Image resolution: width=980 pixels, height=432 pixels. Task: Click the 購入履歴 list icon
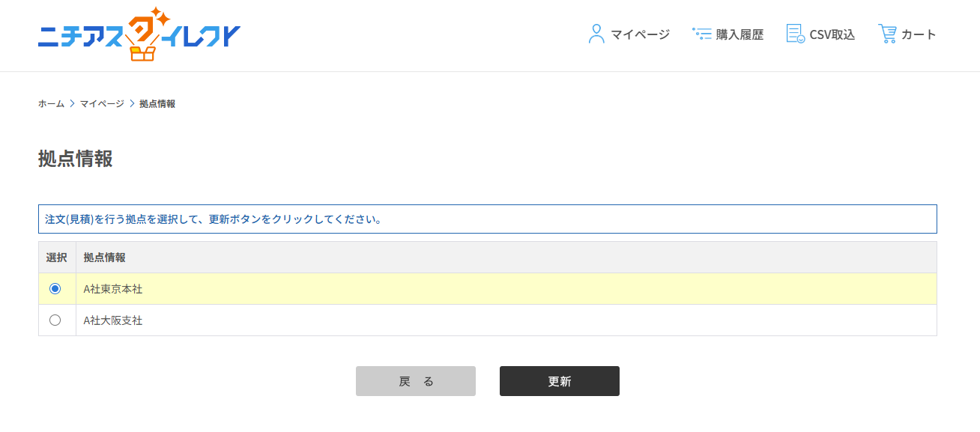point(702,34)
